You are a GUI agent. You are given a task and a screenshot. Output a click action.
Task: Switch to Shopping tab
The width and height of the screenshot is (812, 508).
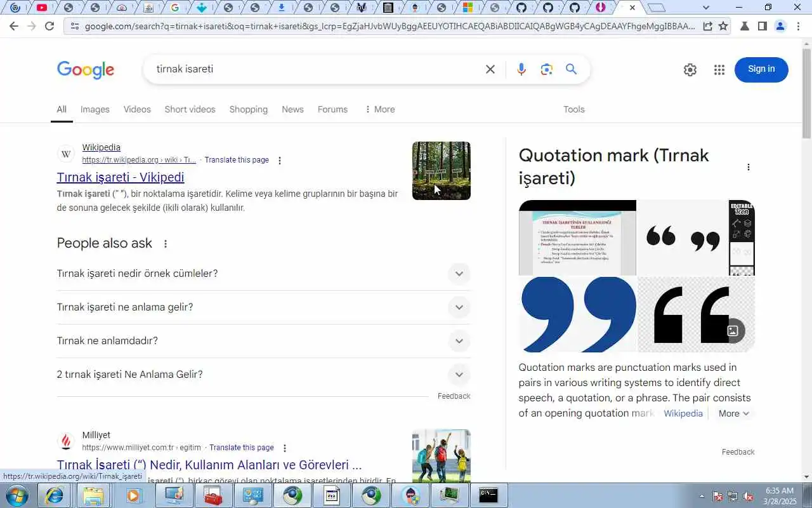click(x=249, y=109)
